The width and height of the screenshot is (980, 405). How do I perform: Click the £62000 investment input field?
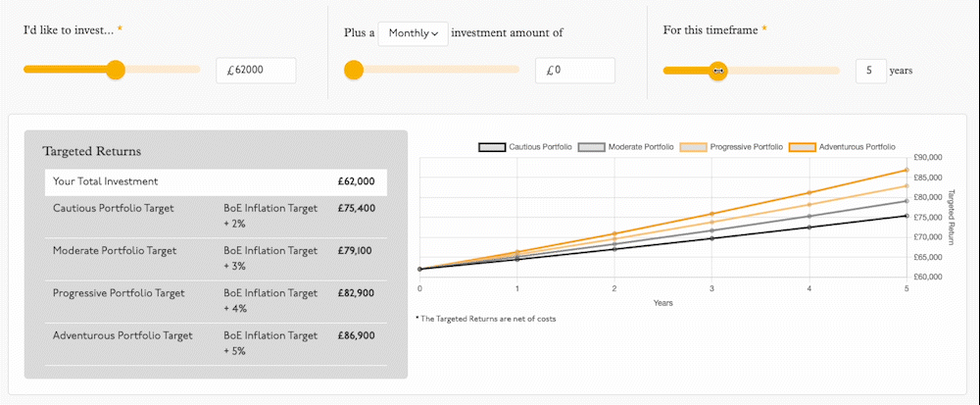(x=256, y=71)
